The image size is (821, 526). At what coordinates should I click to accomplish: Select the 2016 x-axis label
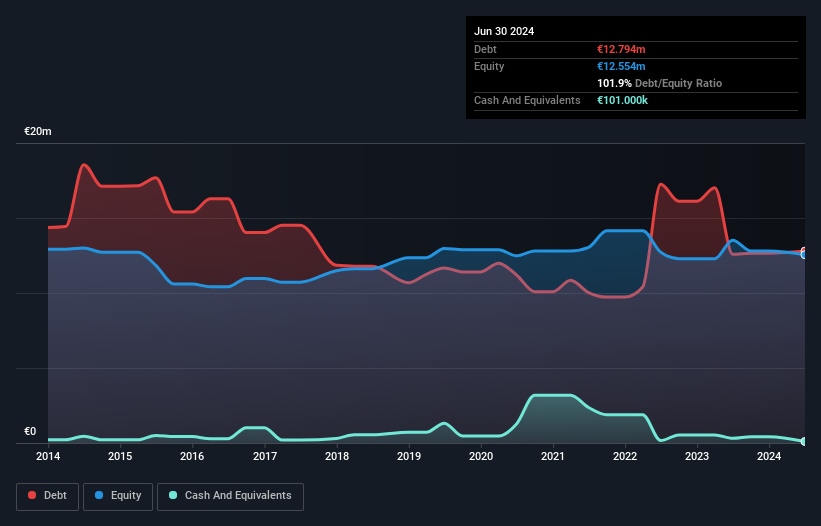click(192, 456)
